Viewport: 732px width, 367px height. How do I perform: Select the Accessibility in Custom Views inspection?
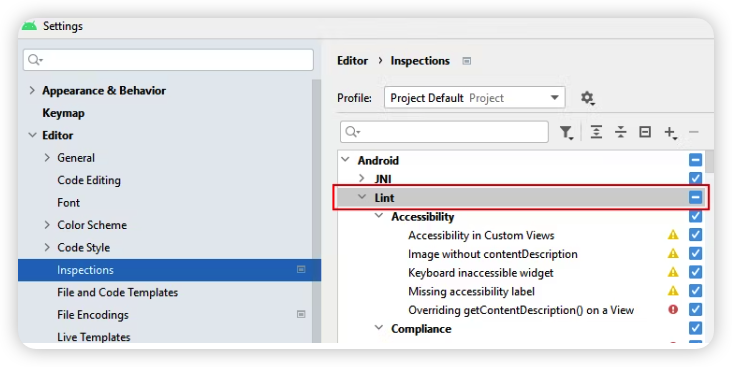point(481,235)
